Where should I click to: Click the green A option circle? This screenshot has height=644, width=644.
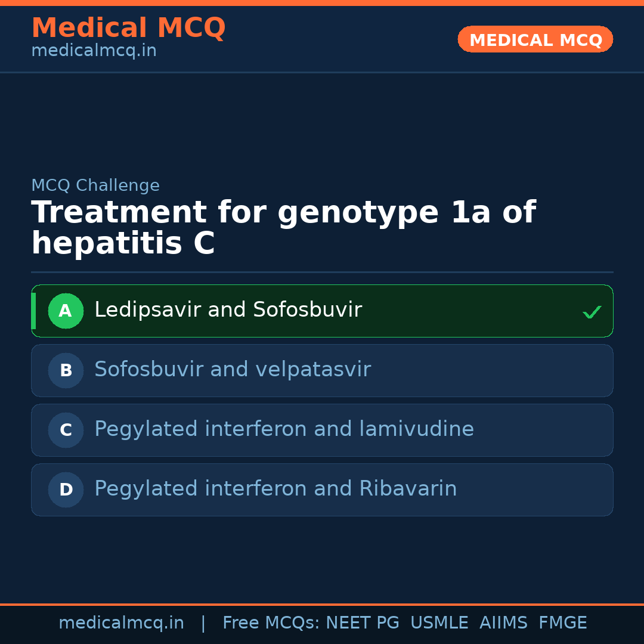tap(66, 311)
